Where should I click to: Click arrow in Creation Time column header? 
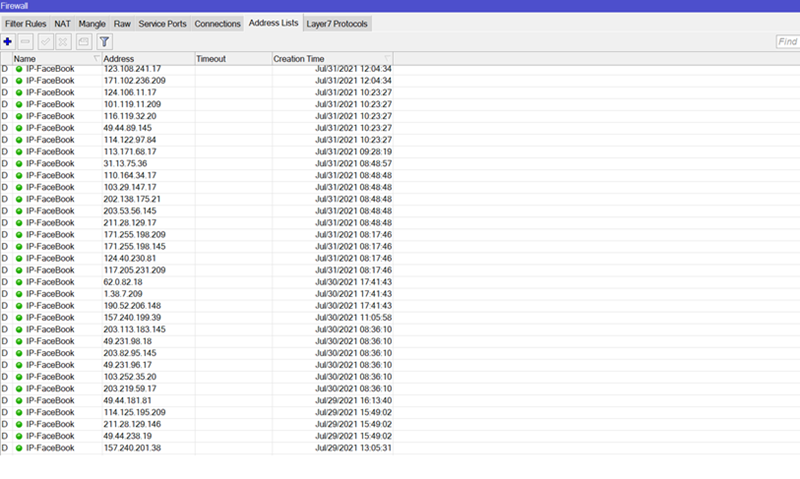point(387,59)
